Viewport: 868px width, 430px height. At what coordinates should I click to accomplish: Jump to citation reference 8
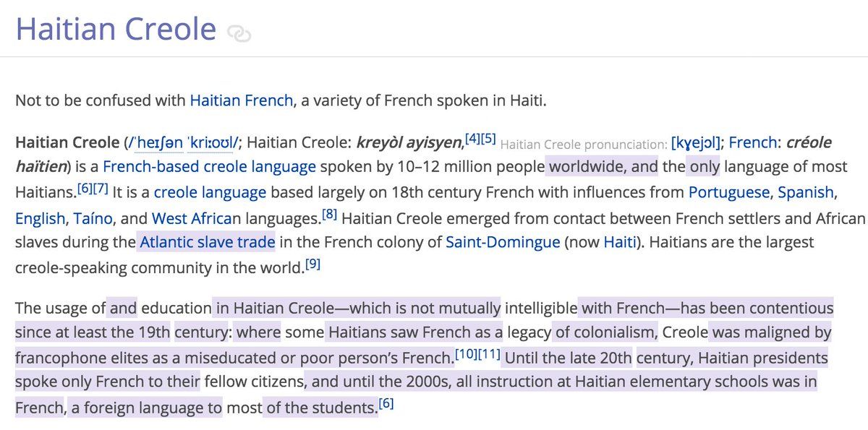point(330,214)
